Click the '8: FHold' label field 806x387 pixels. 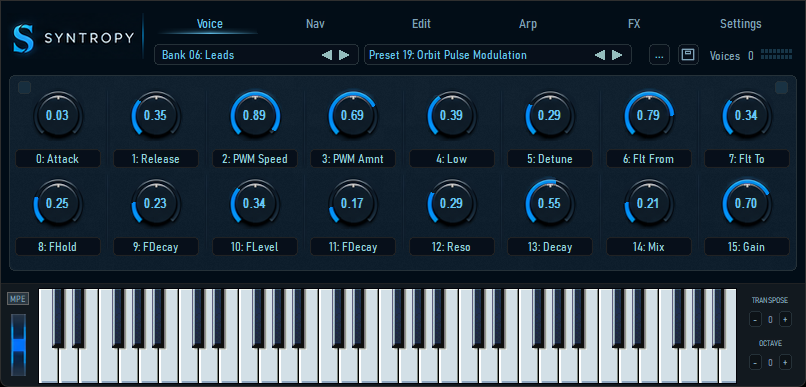point(58,247)
